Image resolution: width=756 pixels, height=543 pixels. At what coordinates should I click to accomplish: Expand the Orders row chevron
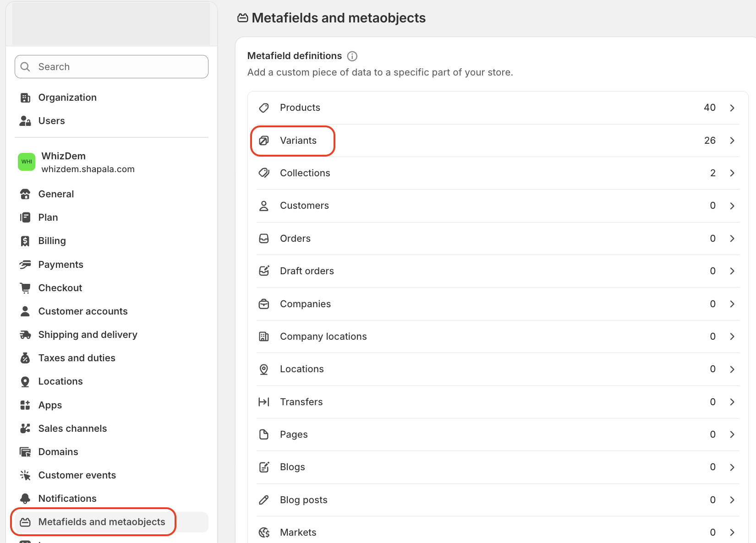(x=732, y=239)
